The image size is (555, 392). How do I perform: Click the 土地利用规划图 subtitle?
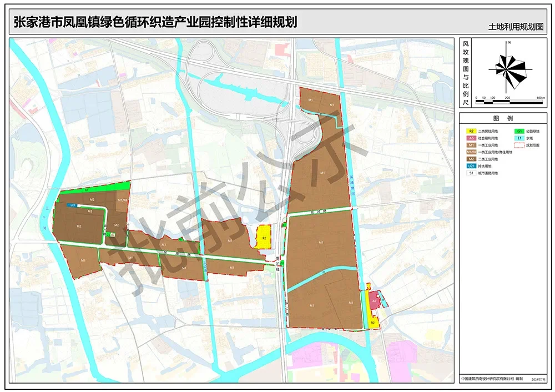tap(516, 27)
